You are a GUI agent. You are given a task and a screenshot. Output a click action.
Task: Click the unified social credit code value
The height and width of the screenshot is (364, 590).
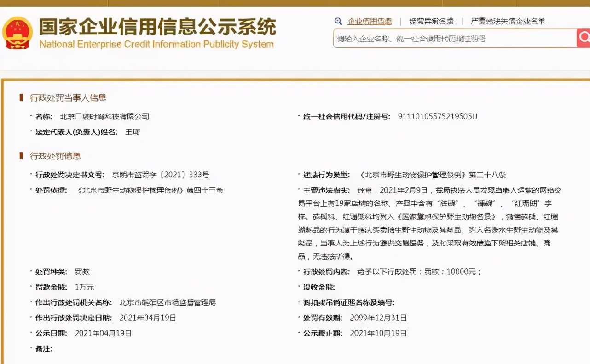click(437, 117)
